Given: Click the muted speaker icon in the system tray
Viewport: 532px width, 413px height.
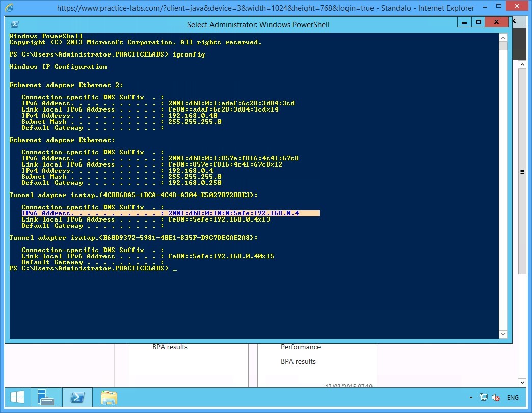Looking at the screenshot, I should (x=495, y=397).
